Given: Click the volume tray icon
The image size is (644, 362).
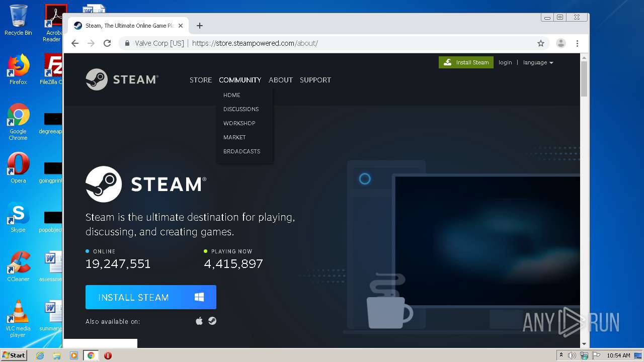Looking at the screenshot, I should pos(572,355).
